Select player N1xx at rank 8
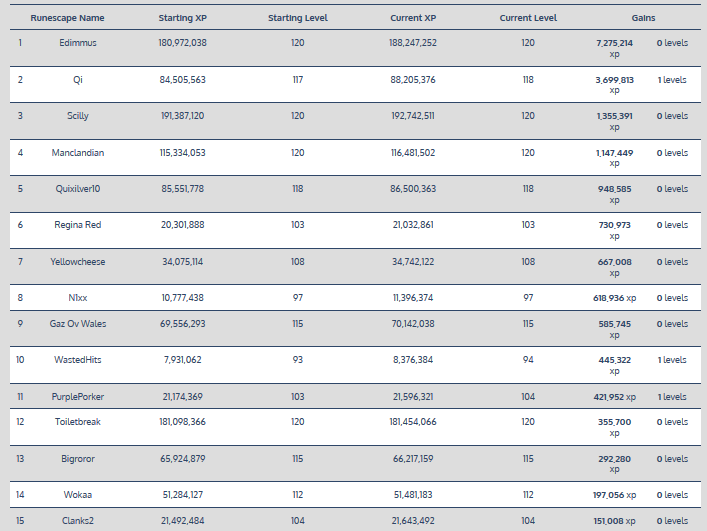Image resolution: width=707 pixels, height=531 pixels. tap(77, 298)
